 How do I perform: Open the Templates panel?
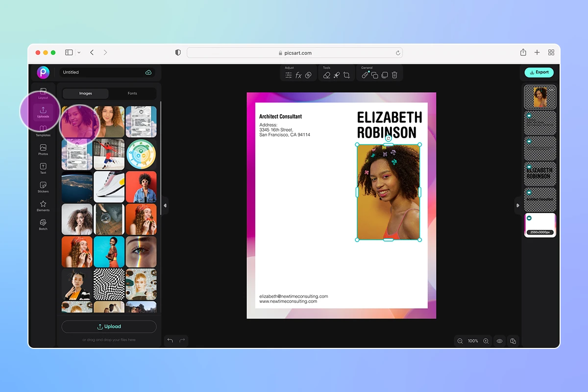click(43, 129)
